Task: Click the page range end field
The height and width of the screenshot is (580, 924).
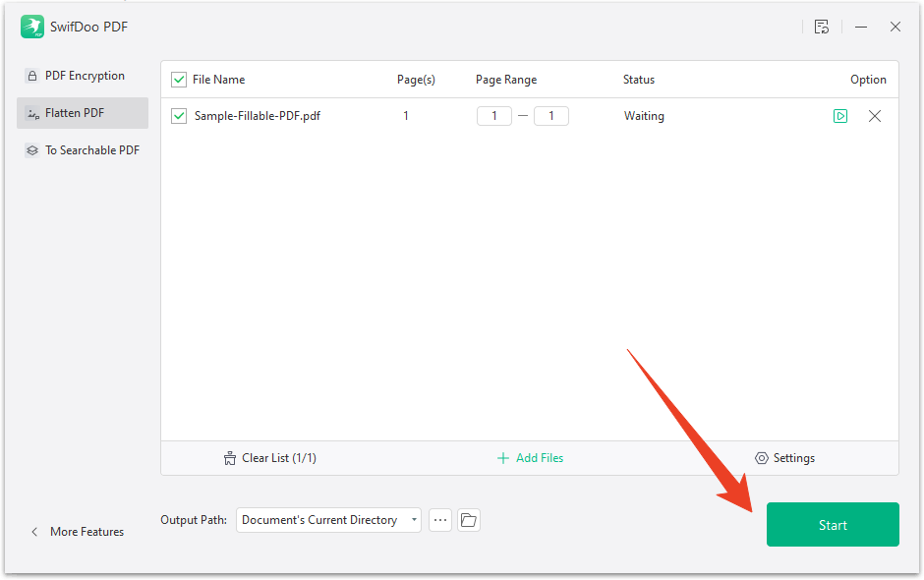Action: (x=551, y=116)
